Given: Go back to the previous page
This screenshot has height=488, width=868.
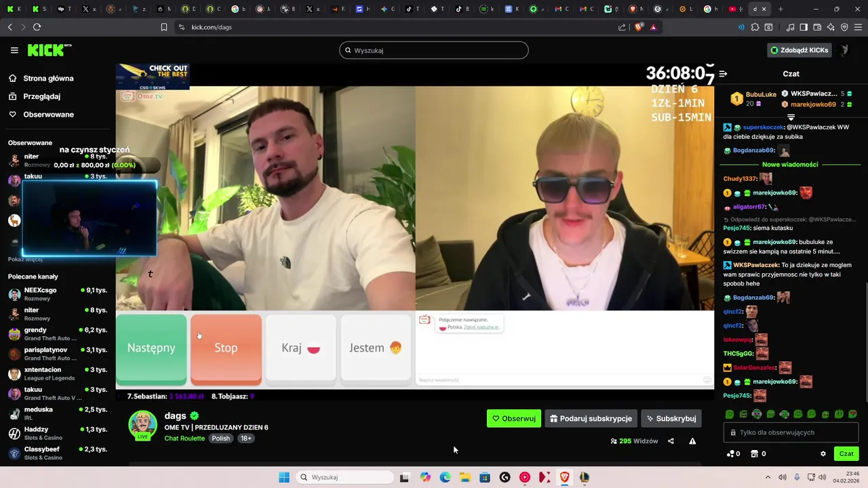Looking at the screenshot, I should click(9, 27).
